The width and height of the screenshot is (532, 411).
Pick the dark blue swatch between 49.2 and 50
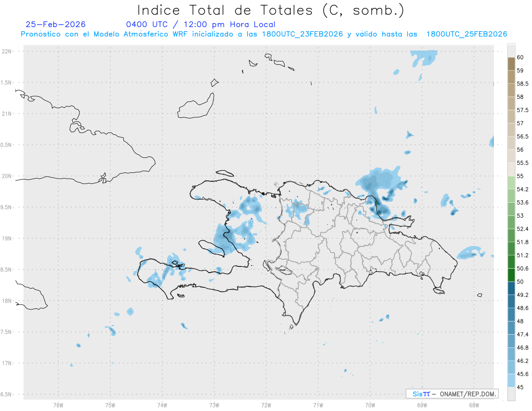(511, 288)
